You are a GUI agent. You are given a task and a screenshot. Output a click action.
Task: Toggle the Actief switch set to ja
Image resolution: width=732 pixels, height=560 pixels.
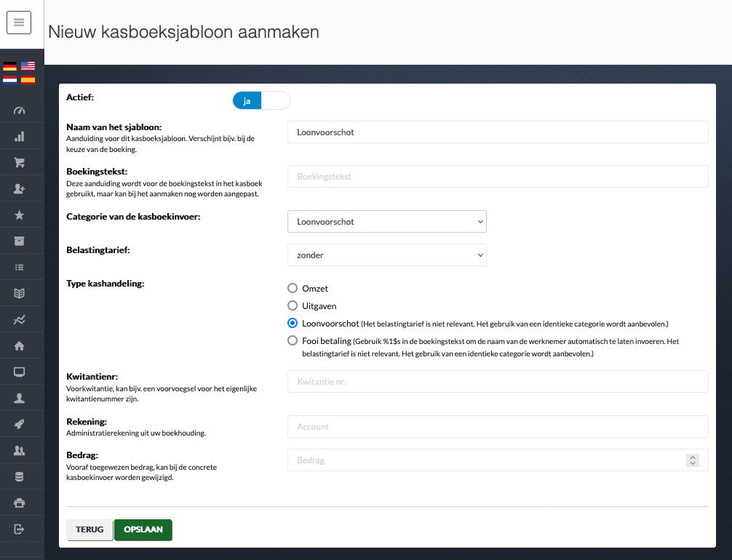[x=261, y=100]
